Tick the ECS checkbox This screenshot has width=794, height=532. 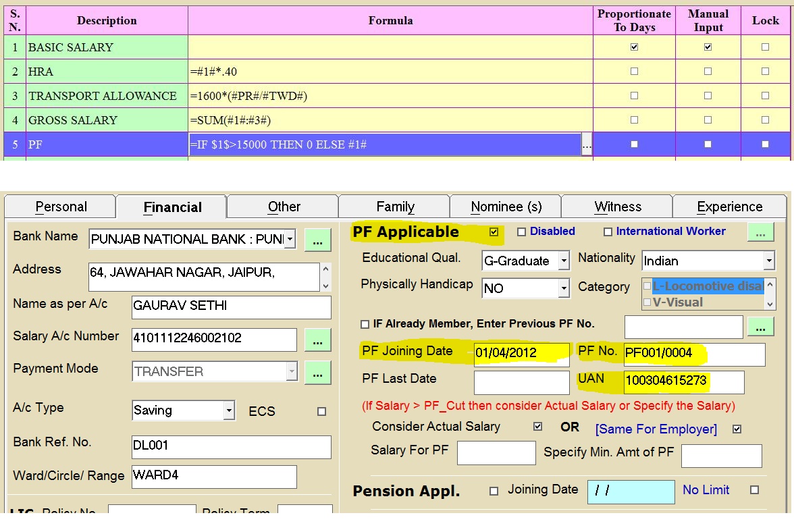[x=321, y=411]
